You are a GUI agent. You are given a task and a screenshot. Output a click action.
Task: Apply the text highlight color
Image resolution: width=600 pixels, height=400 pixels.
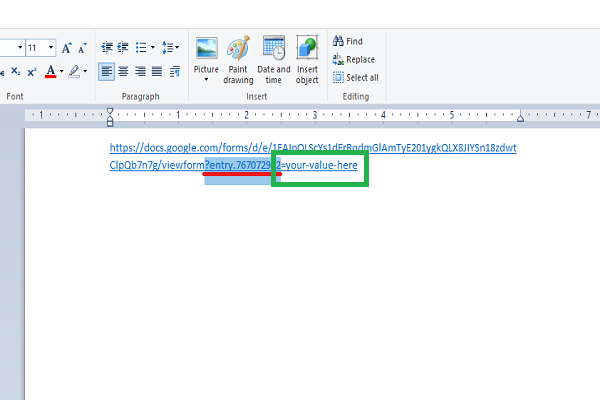tap(74, 71)
